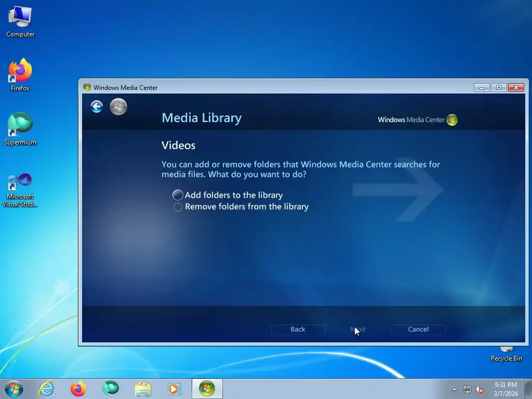
Task: Open the clock showing 9:31 PM
Action: (506, 389)
